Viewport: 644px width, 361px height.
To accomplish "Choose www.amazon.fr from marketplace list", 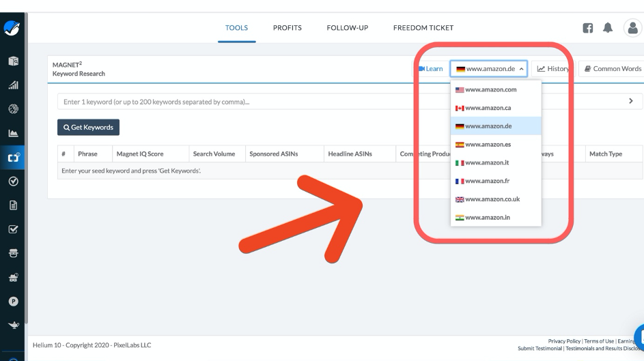I will pyautogui.click(x=496, y=181).
